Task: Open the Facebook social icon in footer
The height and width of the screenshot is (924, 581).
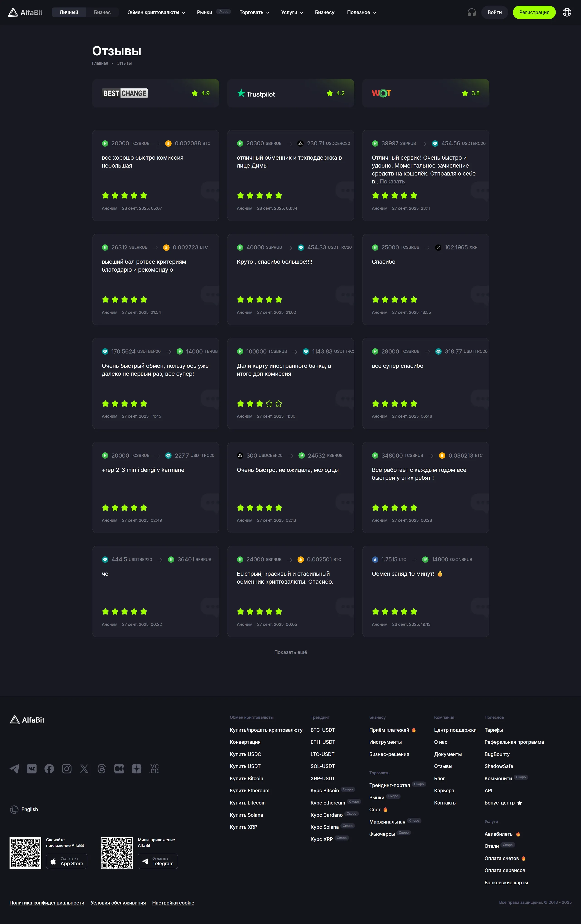Action: [49, 769]
